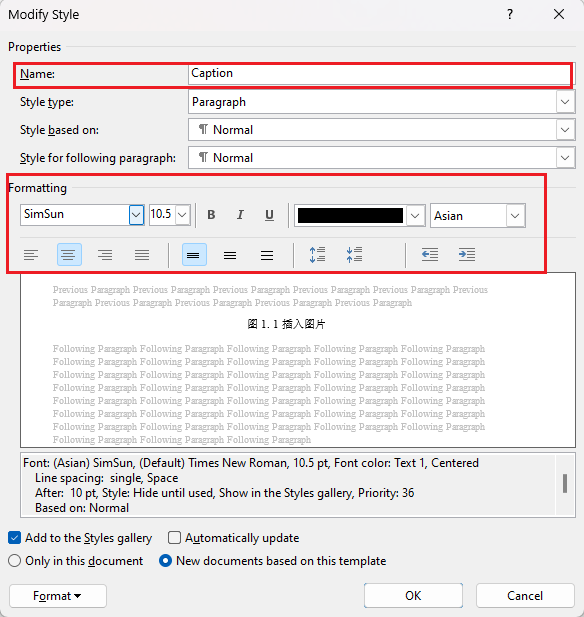Click the Name field containing Caption
Screen dimensions: 584x617
coord(381,74)
